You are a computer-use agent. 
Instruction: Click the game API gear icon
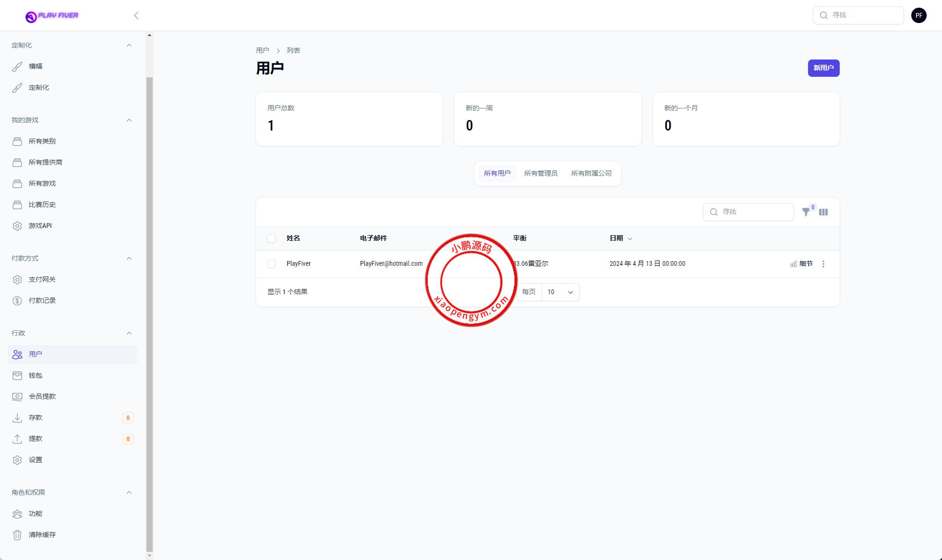(17, 226)
